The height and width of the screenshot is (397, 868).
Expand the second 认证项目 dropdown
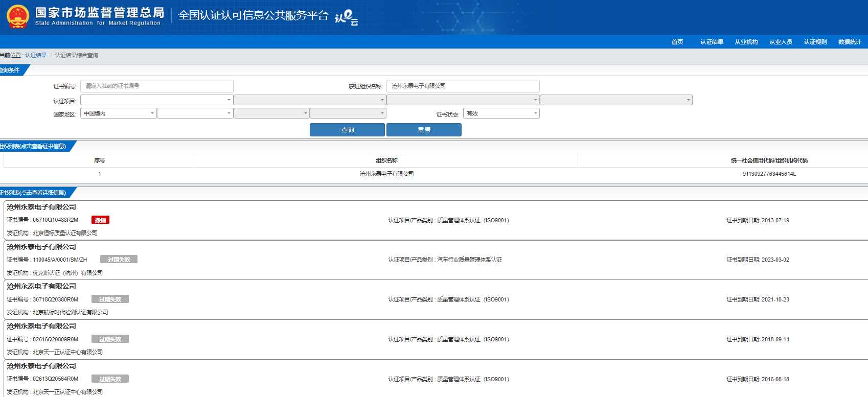pos(310,100)
